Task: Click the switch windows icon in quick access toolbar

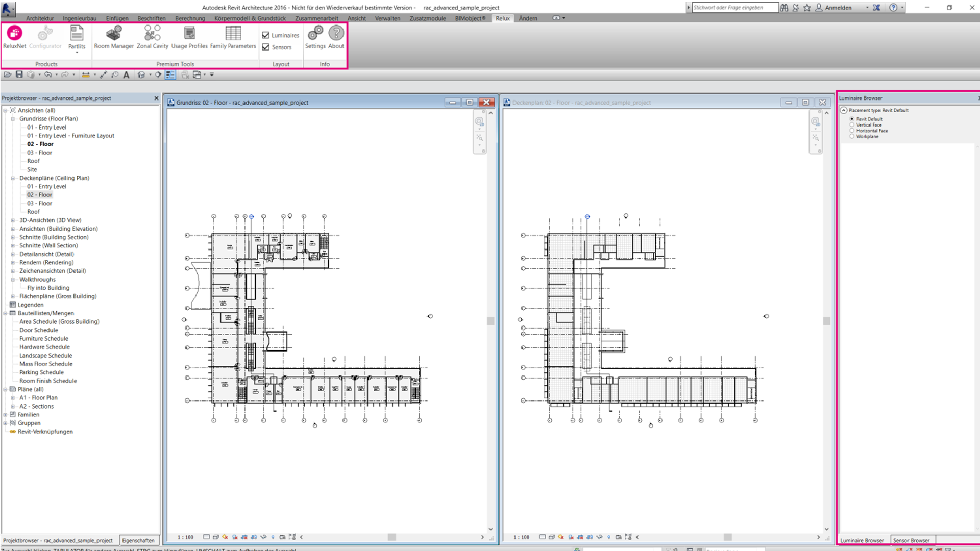Action: (197, 74)
